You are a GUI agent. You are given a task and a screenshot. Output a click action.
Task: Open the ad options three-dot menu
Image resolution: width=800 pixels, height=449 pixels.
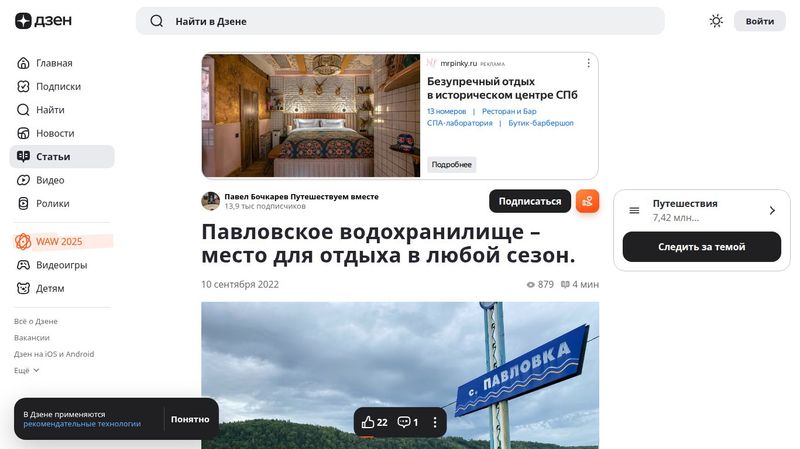(x=588, y=63)
